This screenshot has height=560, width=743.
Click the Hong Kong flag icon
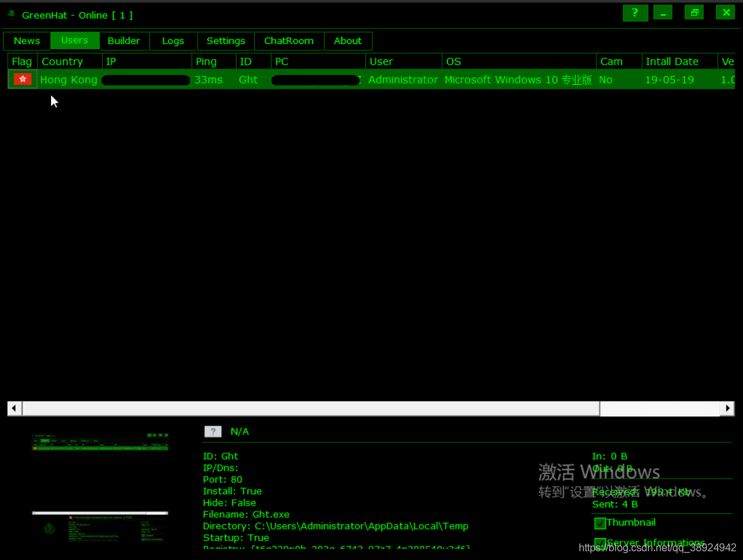22,79
